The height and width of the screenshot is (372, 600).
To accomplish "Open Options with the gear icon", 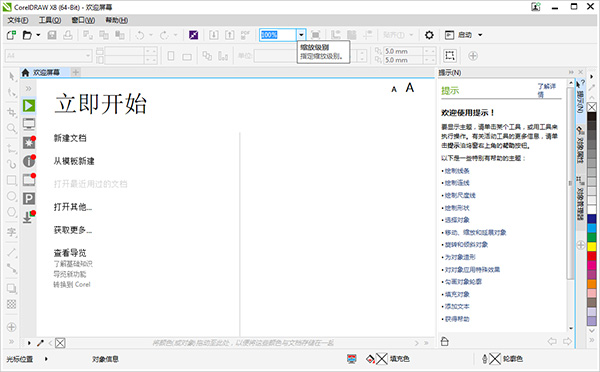I will 429,35.
